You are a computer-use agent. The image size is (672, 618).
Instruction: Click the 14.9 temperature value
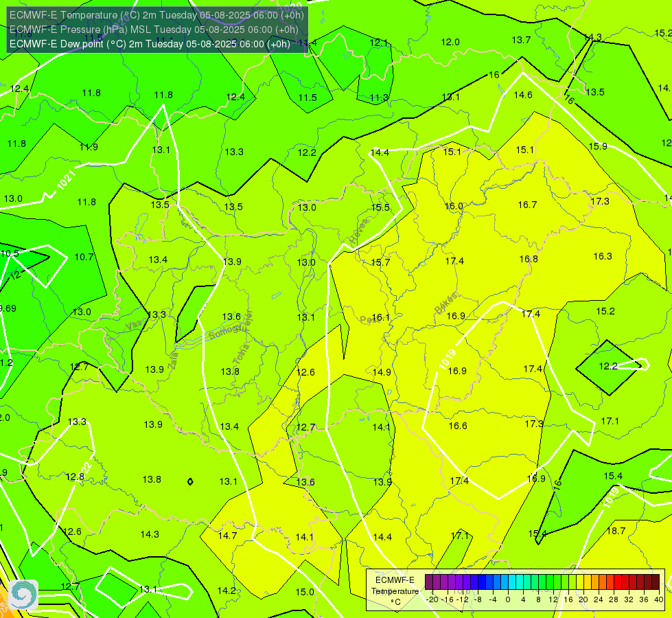click(382, 371)
